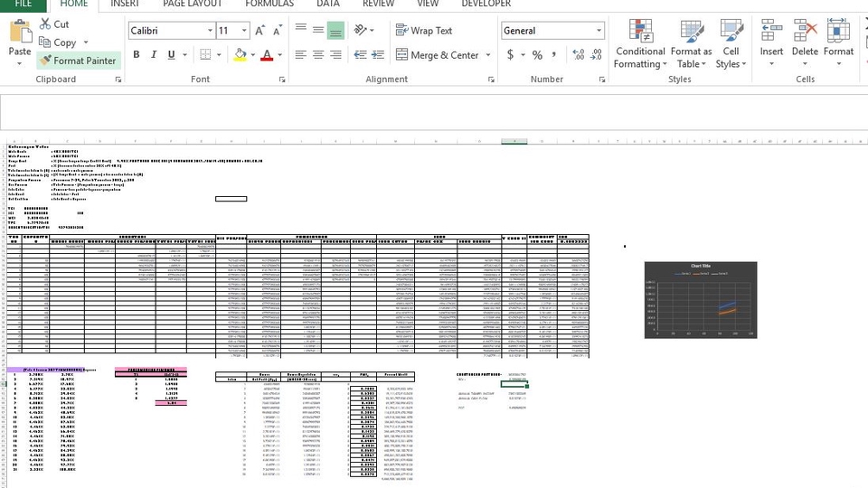Toggle Wrap Text on the selected cell

point(423,31)
